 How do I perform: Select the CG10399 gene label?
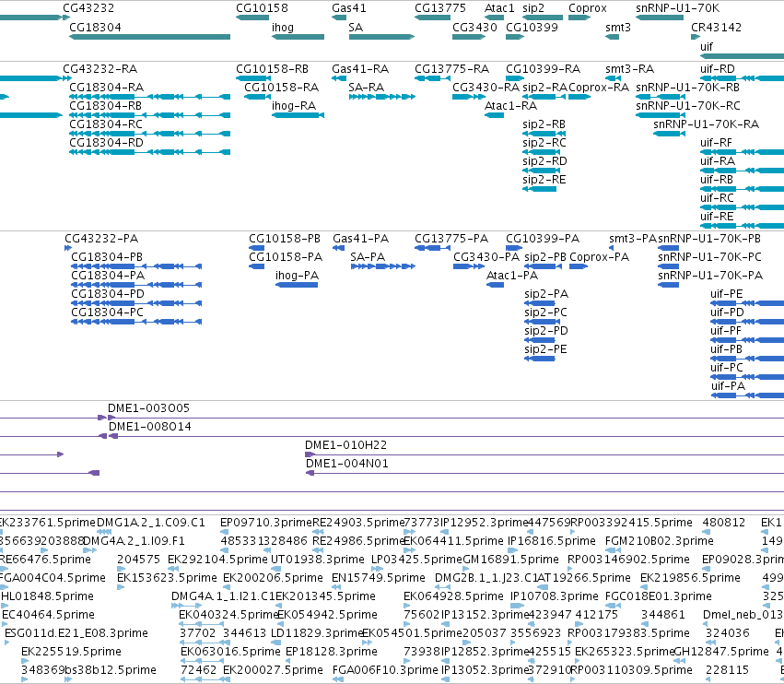pos(532,28)
